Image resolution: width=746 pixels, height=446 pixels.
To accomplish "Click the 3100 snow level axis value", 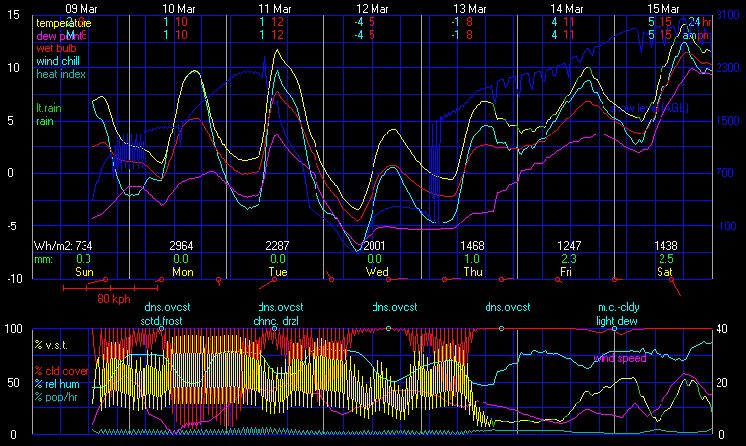I will point(728,15).
